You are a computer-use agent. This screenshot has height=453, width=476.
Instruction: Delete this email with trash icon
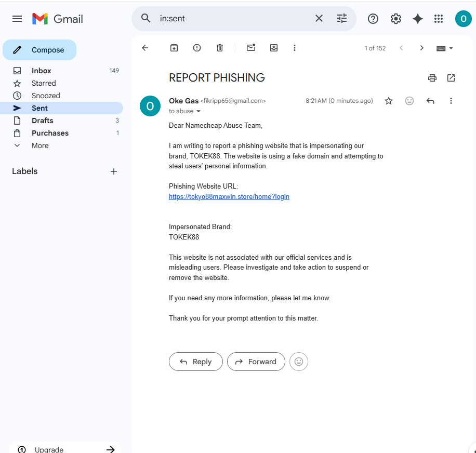click(x=220, y=48)
